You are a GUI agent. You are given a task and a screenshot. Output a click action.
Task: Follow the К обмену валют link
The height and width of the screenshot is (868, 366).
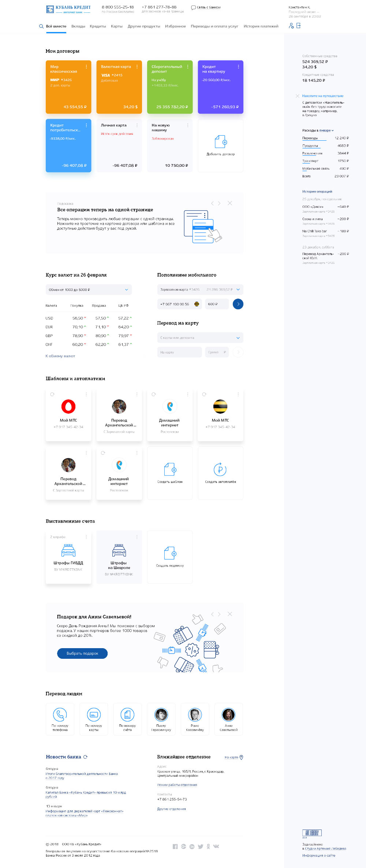point(60,356)
